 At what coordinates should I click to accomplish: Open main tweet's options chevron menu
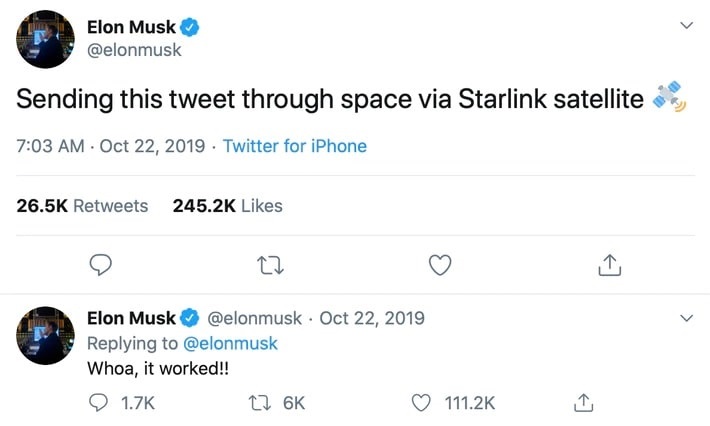pyautogui.click(x=686, y=25)
